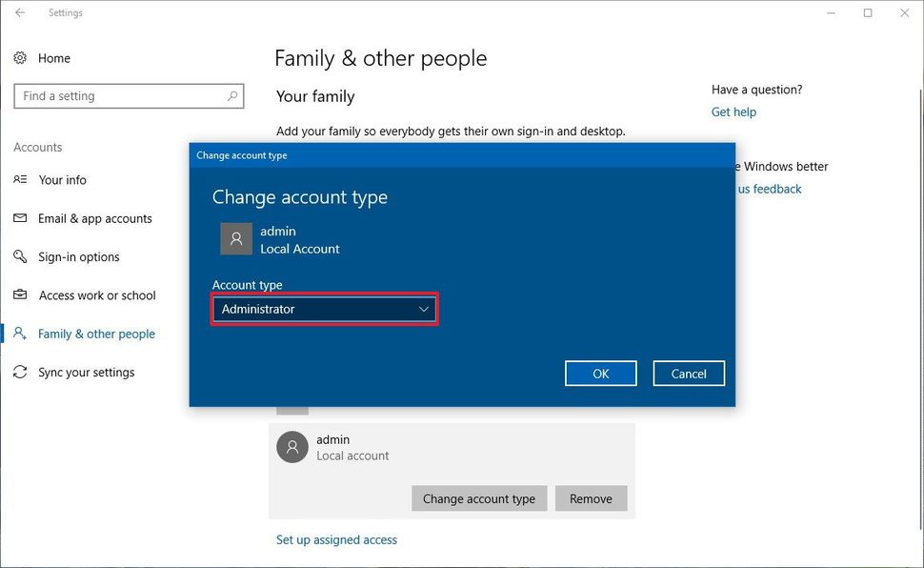Click the Sync your settings icon
The image size is (924, 568).
click(x=21, y=372)
